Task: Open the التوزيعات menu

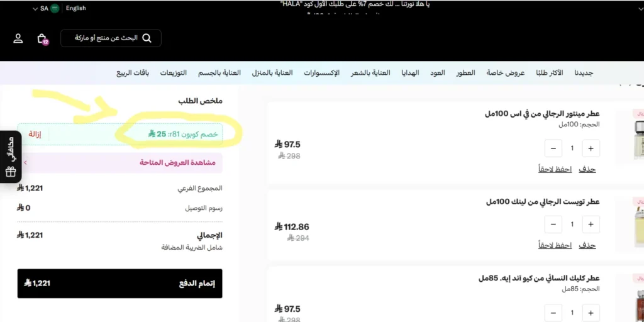Action: click(174, 73)
